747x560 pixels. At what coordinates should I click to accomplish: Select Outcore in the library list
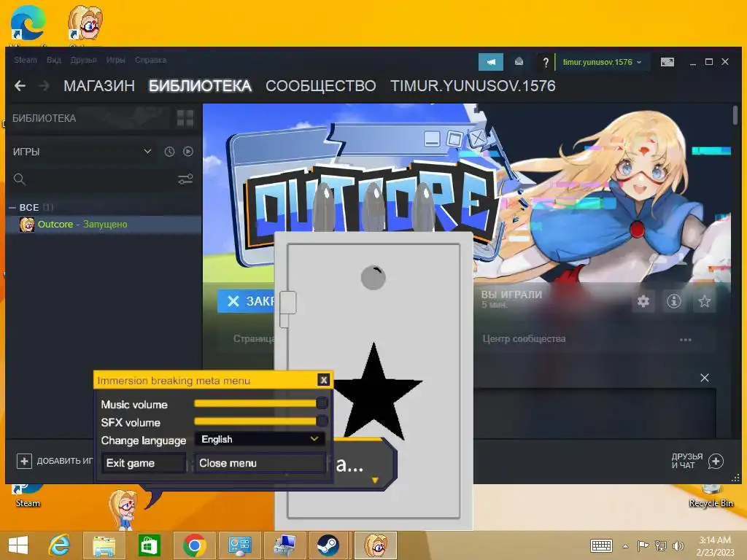[104, 225]
